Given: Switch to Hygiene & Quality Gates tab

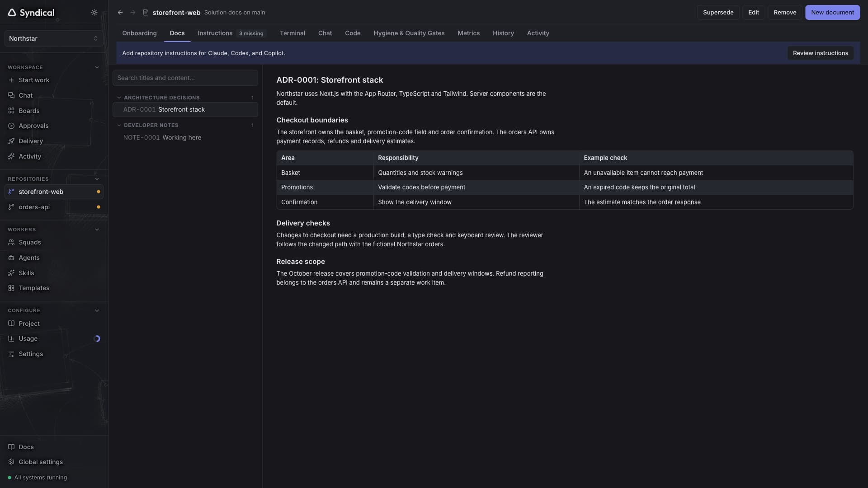Looking at the screenshot, I should pyautogui.click(x=409, y=33).
